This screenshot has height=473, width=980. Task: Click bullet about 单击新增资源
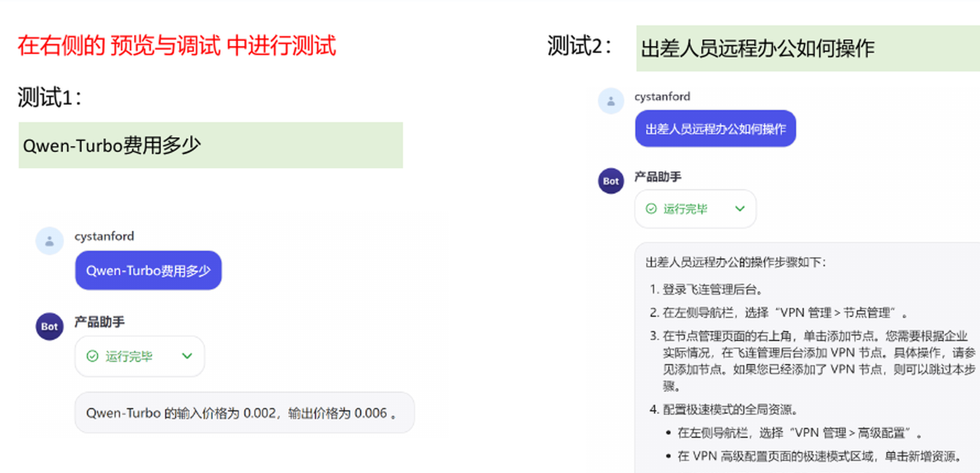point(814,456)
